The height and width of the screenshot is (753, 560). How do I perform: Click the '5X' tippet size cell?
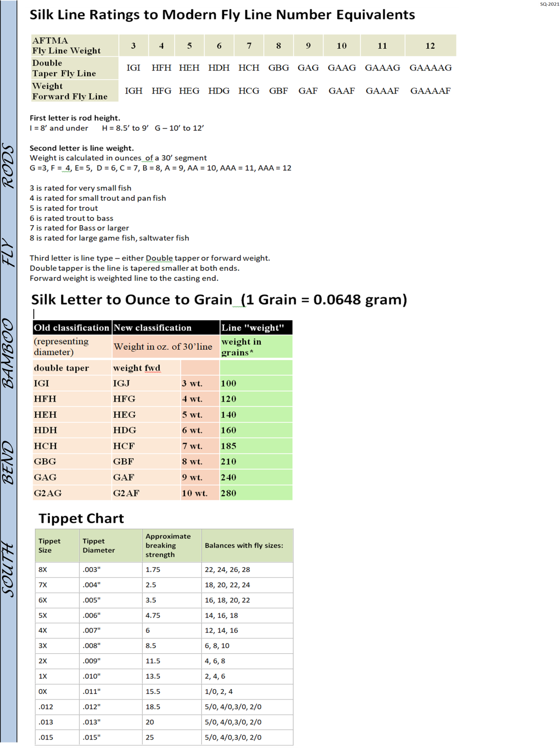(57, 615)
